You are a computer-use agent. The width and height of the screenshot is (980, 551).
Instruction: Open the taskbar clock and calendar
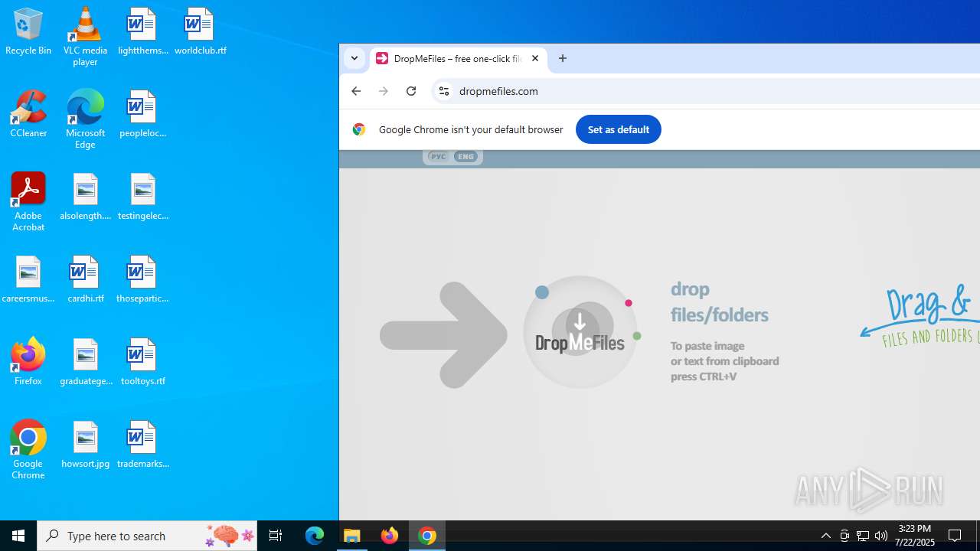(916, 536)
